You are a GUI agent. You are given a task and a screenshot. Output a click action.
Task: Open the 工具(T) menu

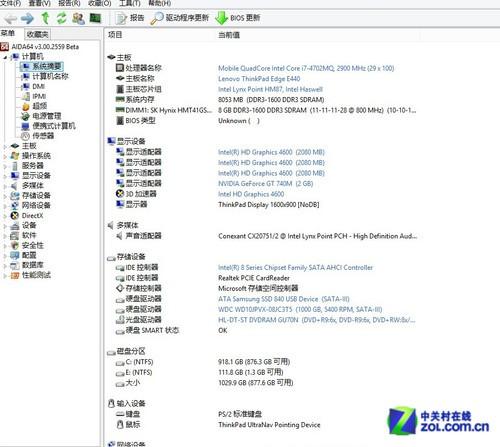130,3
